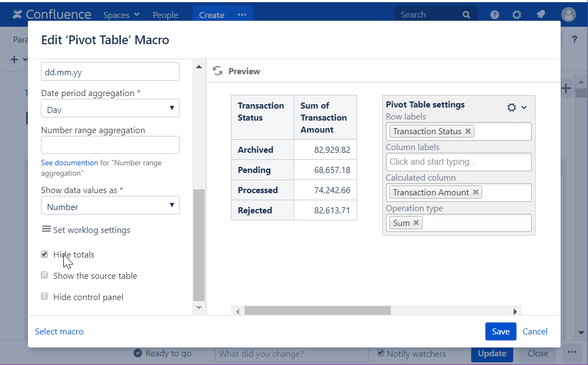Image resolution: width=588 pixels, height=365 pixels.
Task: Check the Hide control panel option
Action: [x=44, y=296]
